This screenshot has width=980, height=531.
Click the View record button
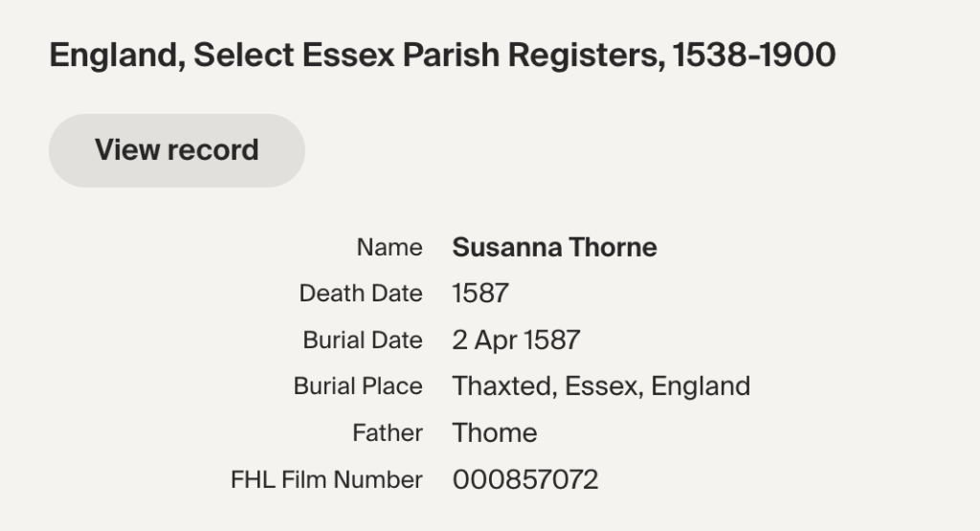click(x=177, y=150)
